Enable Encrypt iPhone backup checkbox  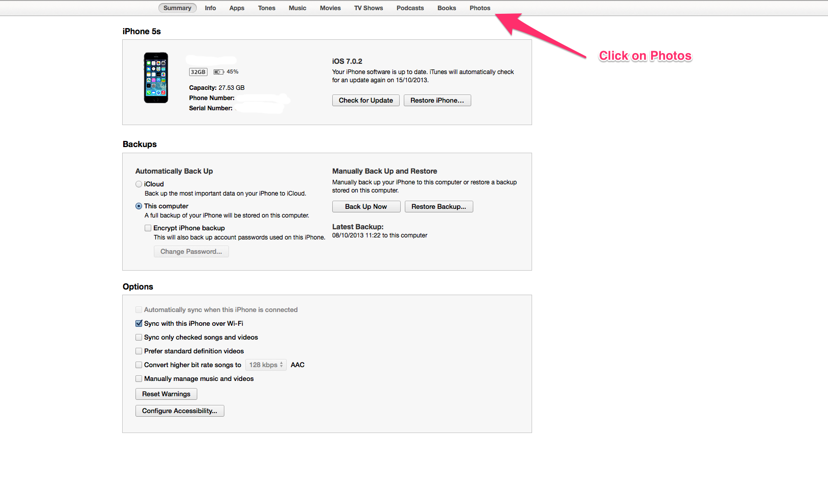pos(148,228)
